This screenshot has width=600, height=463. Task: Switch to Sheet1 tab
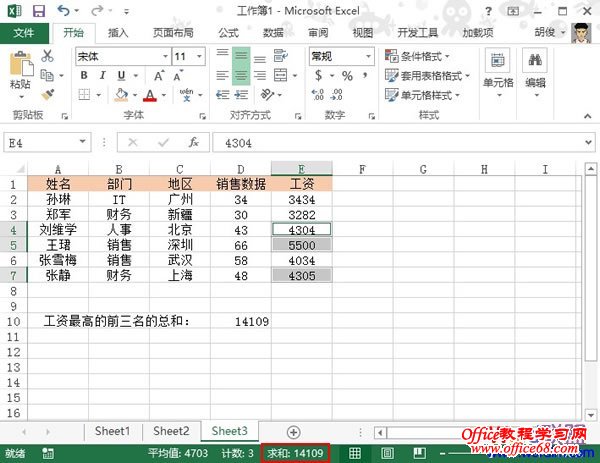click(x=112, y=431)
